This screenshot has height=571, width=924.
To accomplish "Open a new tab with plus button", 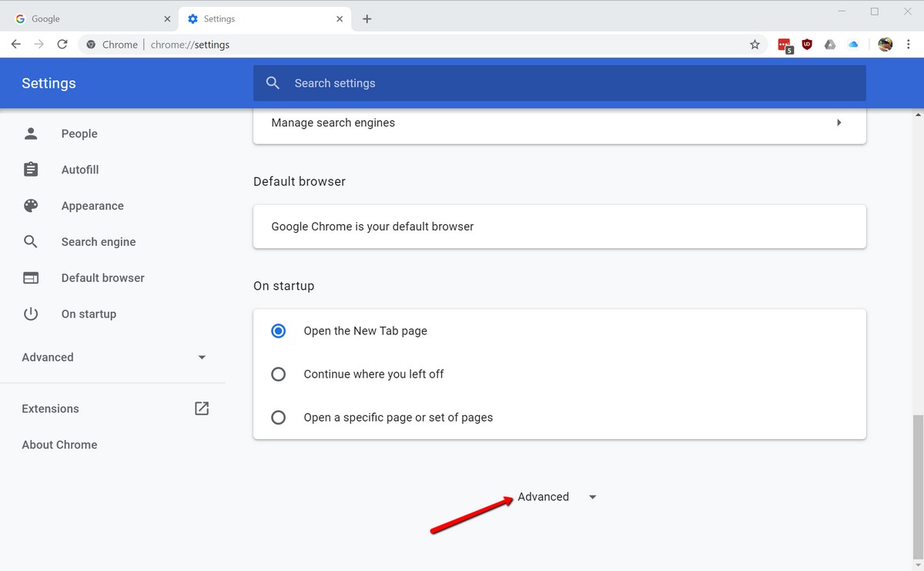I will click(x=367, y=18).
